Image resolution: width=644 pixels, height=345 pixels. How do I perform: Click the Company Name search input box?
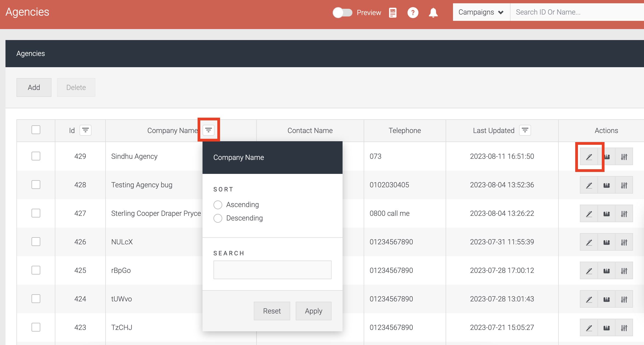coord(272,270)
